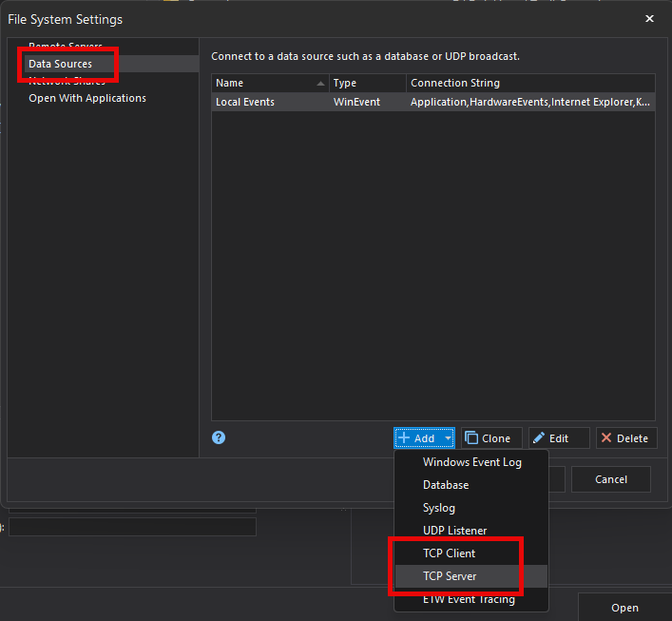Viewport: 672px width, 621px height.
Task: Choose ETW Event Tracing from Add menu
Action: click(471, 599)
